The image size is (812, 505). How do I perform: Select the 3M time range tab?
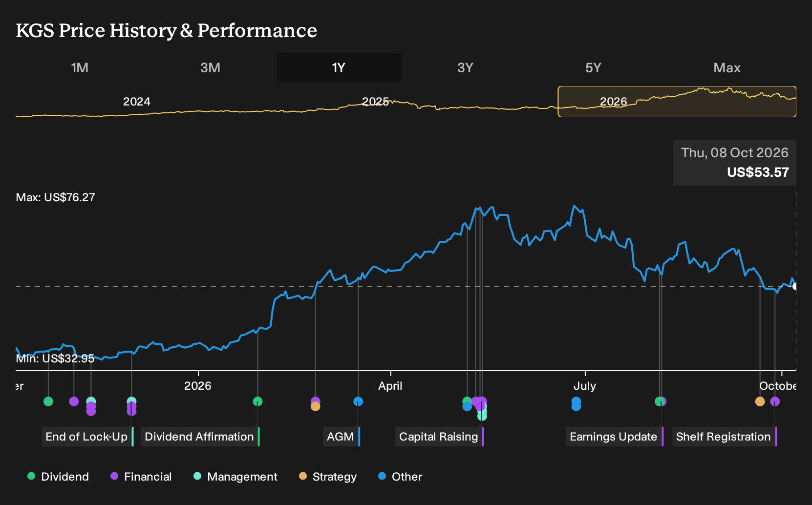click(210, 67)
